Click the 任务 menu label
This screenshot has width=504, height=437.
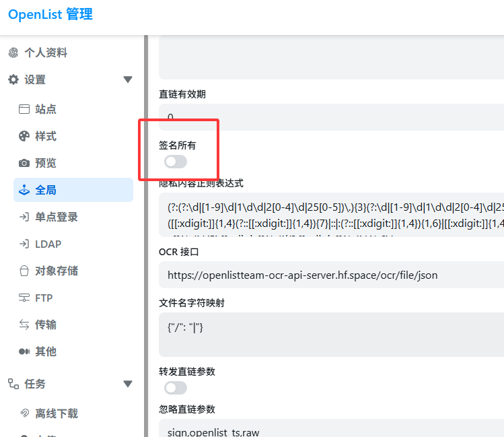pyautogui.click(x=35, y=384)
